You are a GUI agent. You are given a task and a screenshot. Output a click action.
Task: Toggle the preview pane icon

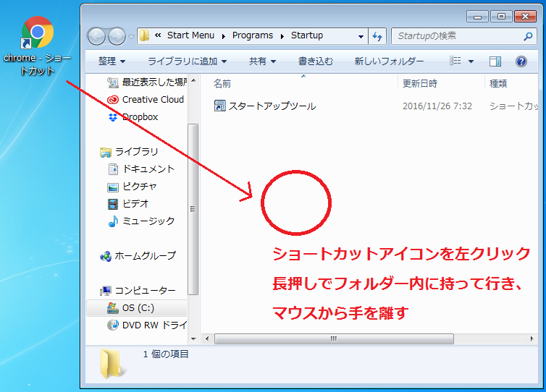pos(495,61)
